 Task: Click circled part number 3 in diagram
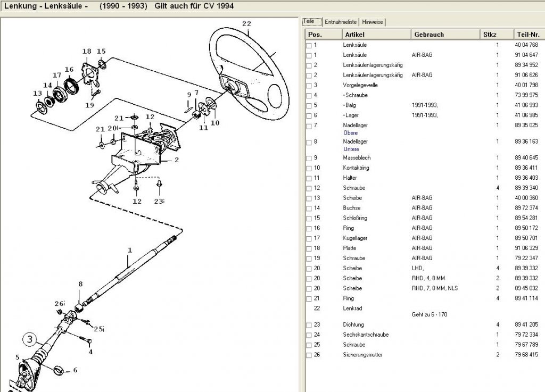pos(30,339)
